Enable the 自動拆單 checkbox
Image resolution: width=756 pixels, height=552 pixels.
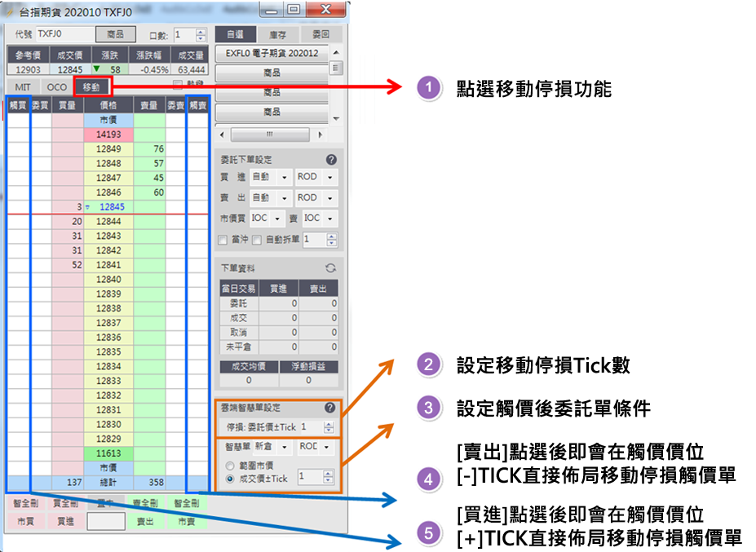[257, 240]
